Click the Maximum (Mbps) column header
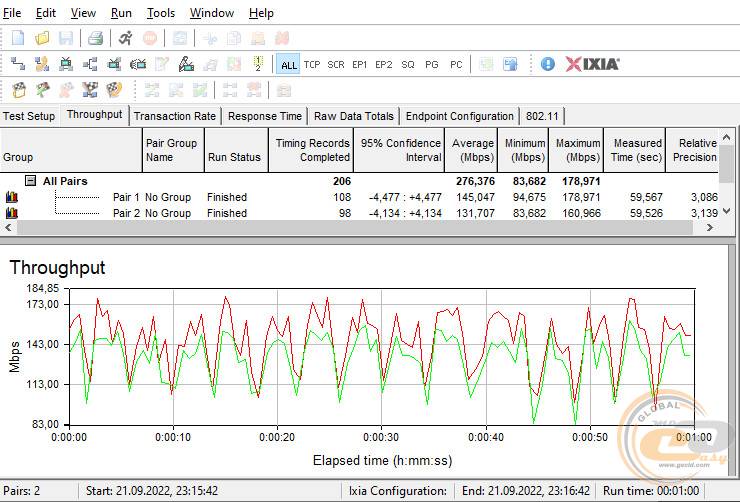Viewport: 740px width, 502px height. [x=576, y=150]
